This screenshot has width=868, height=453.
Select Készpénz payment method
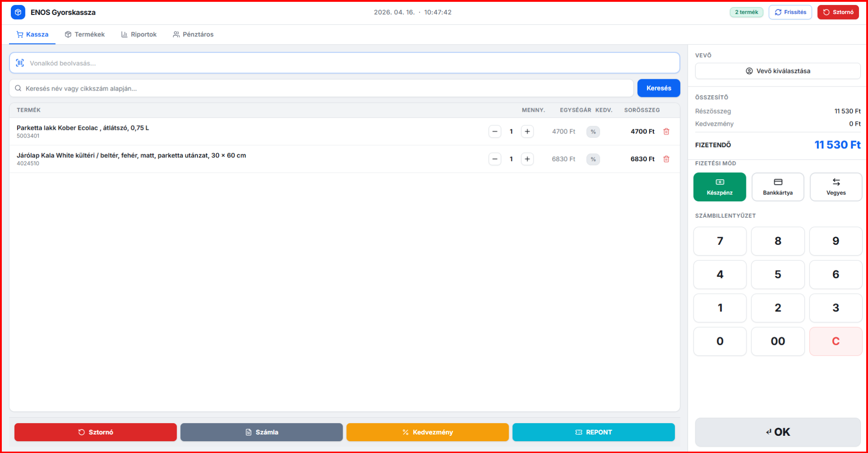coord(719,187)
